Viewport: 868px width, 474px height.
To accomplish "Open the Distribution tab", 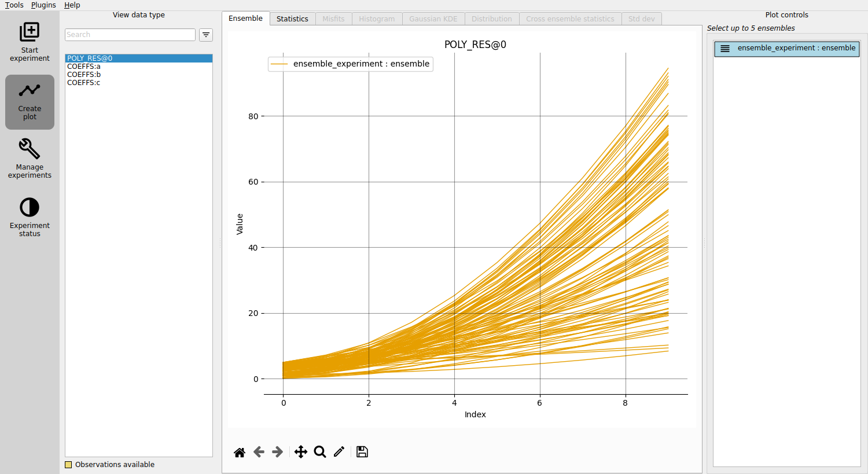I will pos(492,19).
